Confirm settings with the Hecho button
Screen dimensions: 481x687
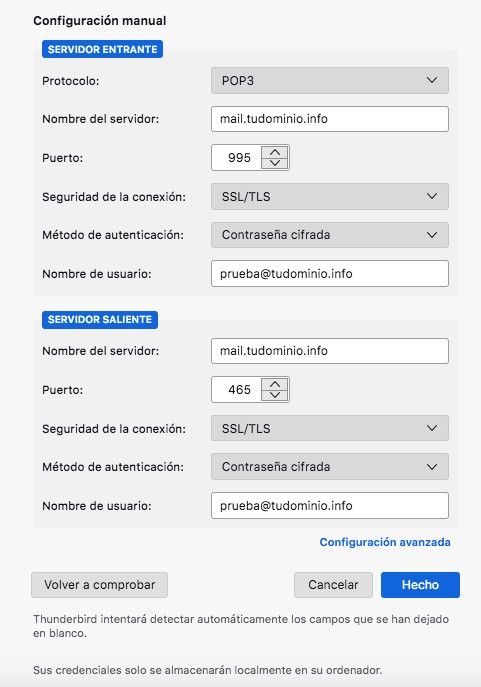pos(421,585)
